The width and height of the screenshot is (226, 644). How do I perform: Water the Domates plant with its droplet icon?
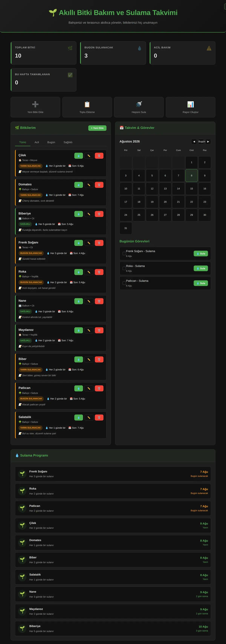click(x=79, y=185)
